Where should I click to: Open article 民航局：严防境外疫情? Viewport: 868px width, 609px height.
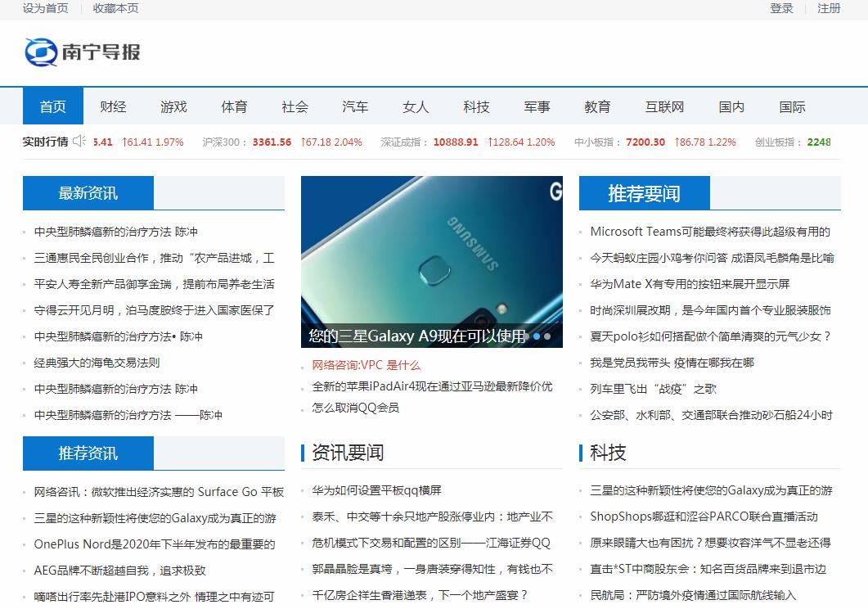point(693,595)
